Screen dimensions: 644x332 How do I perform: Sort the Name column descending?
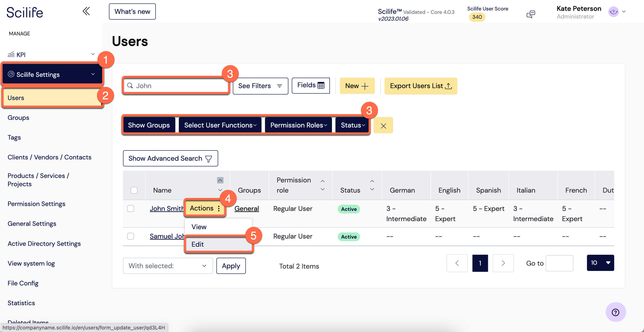coord(220,190)
